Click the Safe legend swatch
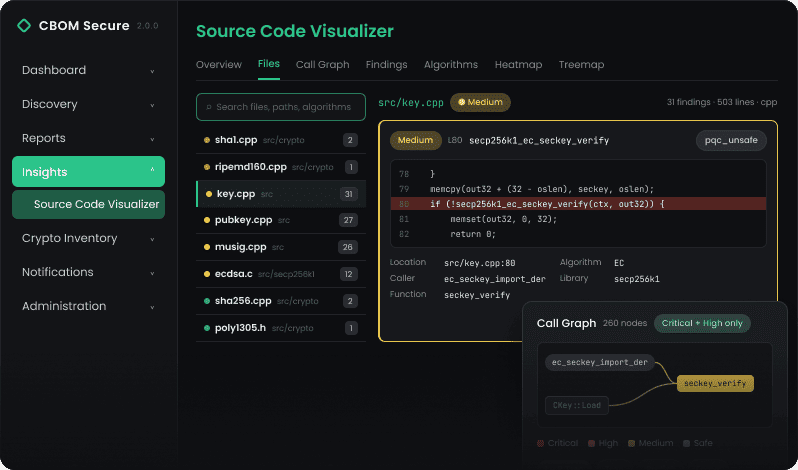 tap(687, 444)
